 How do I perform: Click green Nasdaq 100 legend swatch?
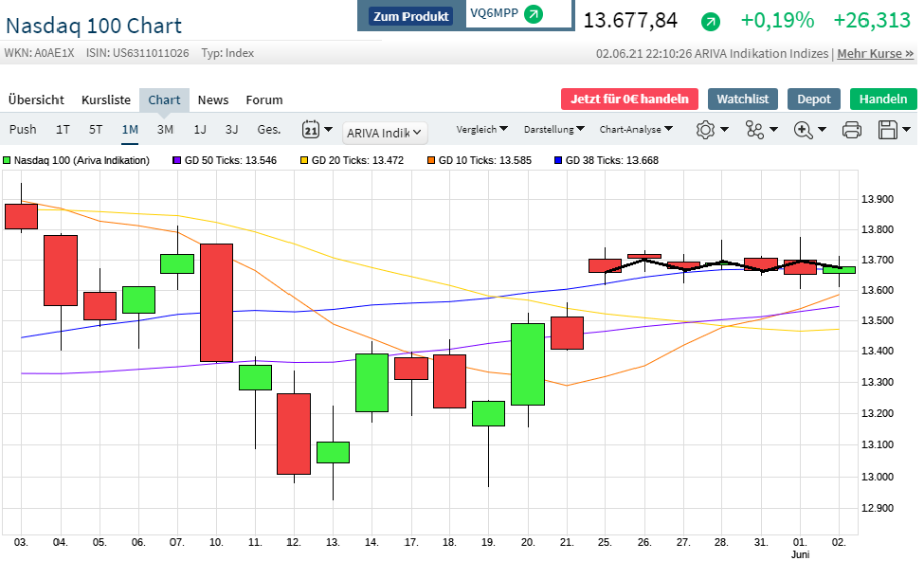click(x=7, y=160)
